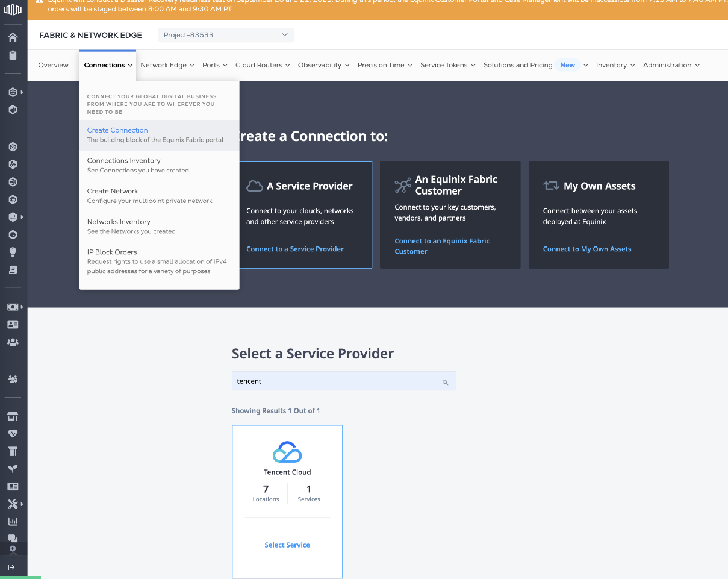Open the Project-83533 dropdown

(226, 35)
